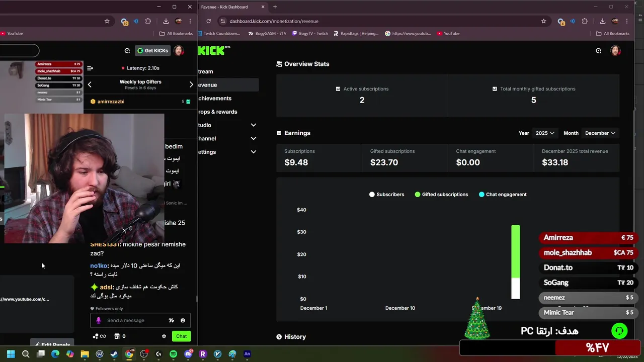
Task: Open the channel points infinity icon
Action: [x=100, y=336]
